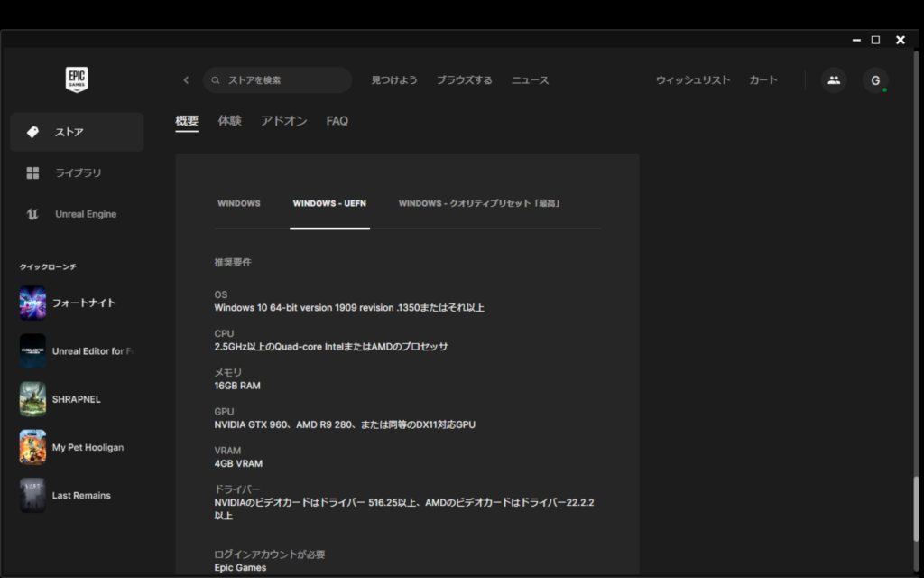Click the Unreal Engine logo icon
Image resolution: width=924 pixels, height=578 pixels.
click(33, 214)
